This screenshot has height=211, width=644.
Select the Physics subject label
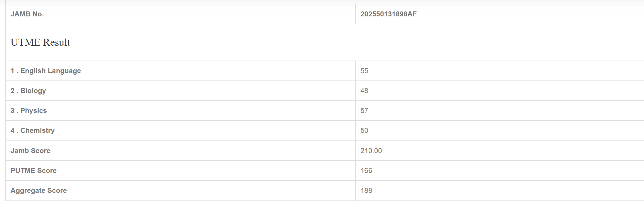click(x=33, y=111)
